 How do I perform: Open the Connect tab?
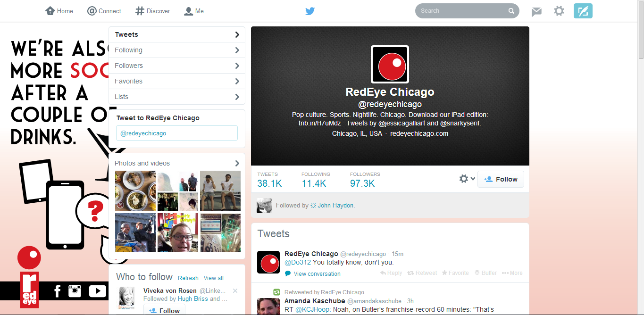point(104,11)
